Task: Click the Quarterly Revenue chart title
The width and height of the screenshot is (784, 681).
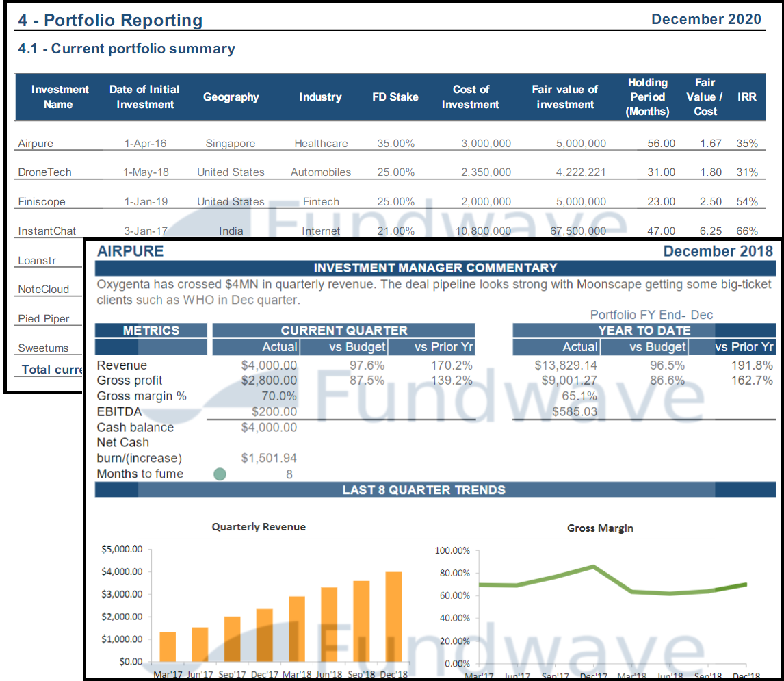Action: pyautogui.click(x=259, y=527)
